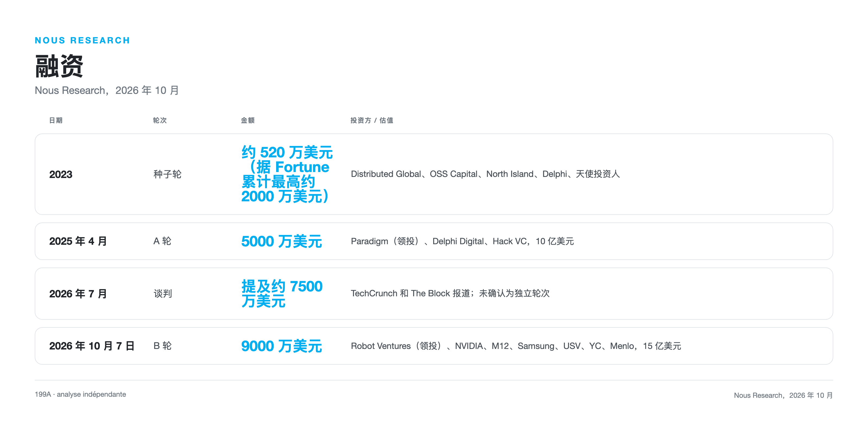Click the 轮次 column header
This screenshot has height=426, width=868.
pyautogui.click(x=160, y=120)
